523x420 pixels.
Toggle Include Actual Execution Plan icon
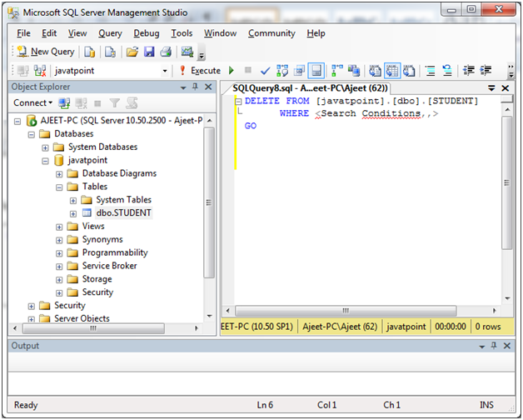point(337,71)
